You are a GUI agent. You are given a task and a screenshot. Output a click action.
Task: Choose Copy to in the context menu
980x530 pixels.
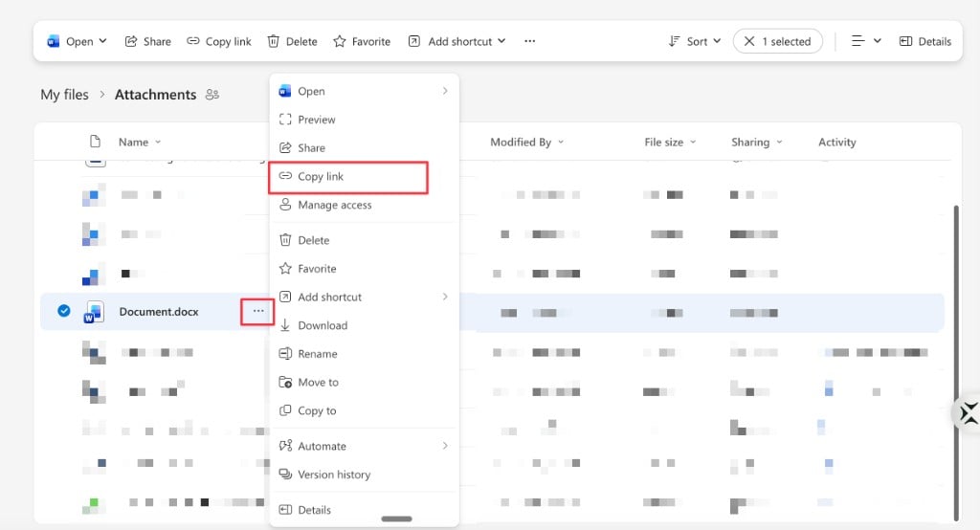(364, 410)
